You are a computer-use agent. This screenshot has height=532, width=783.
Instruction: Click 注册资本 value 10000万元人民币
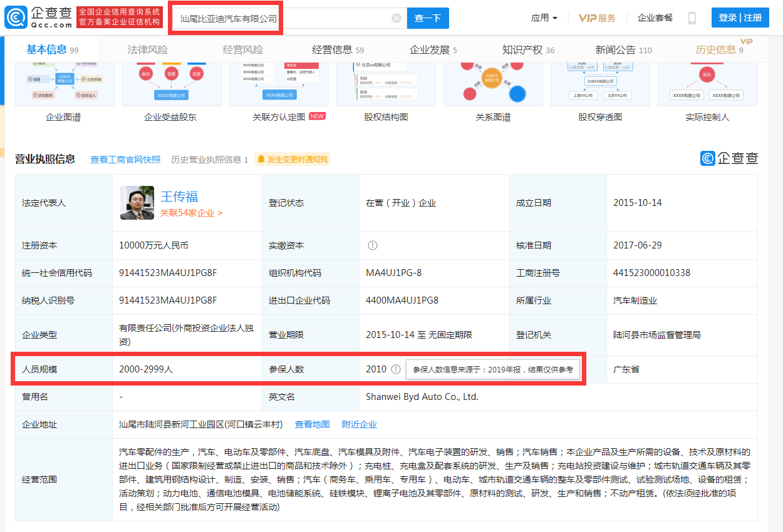[153, 245]
